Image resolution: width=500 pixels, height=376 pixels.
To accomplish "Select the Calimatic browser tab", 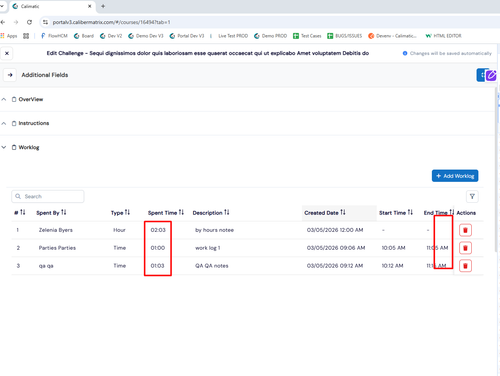I will click(52, 6).
